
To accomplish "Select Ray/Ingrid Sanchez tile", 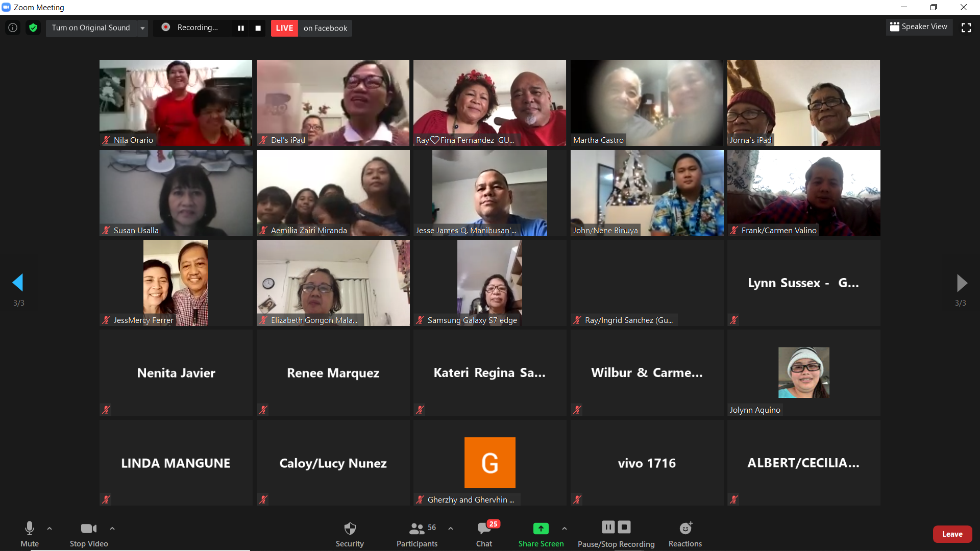I will [647, 283].
